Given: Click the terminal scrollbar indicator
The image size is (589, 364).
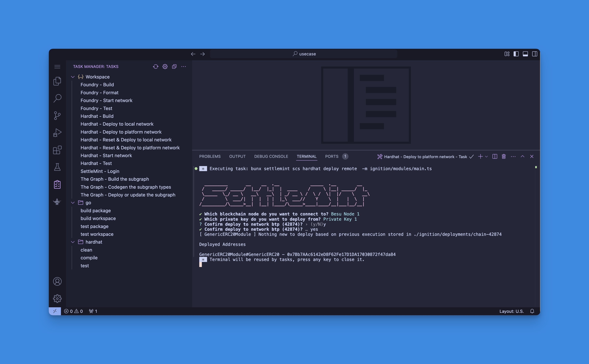Looking at the screenshot, I should [536, 167].
